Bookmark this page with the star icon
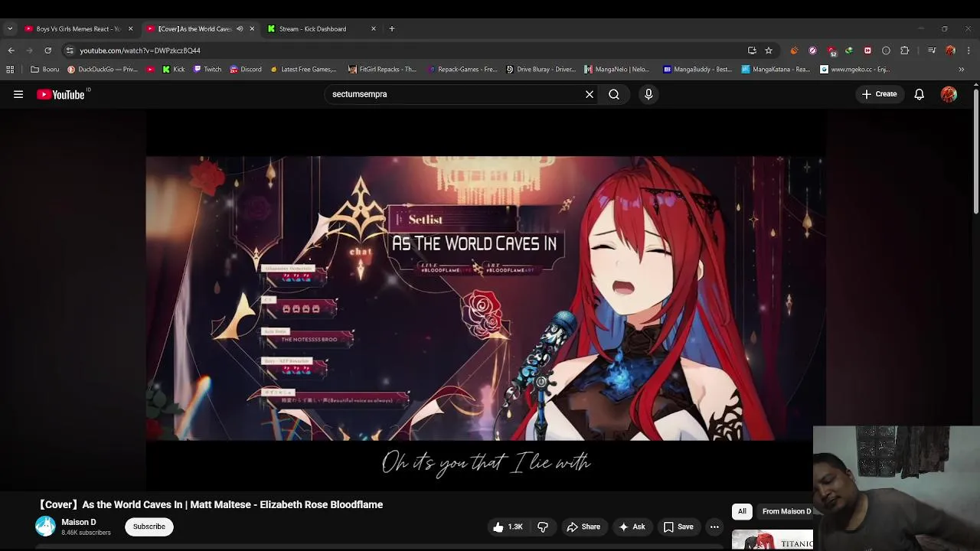This screenshot has height=551, width=980. 769,51
